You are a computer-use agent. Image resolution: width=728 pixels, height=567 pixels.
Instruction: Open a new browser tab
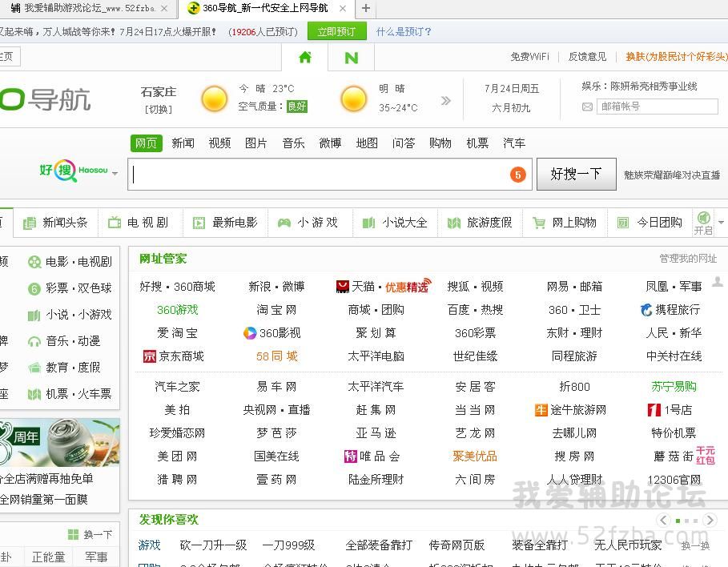[366, 8]
